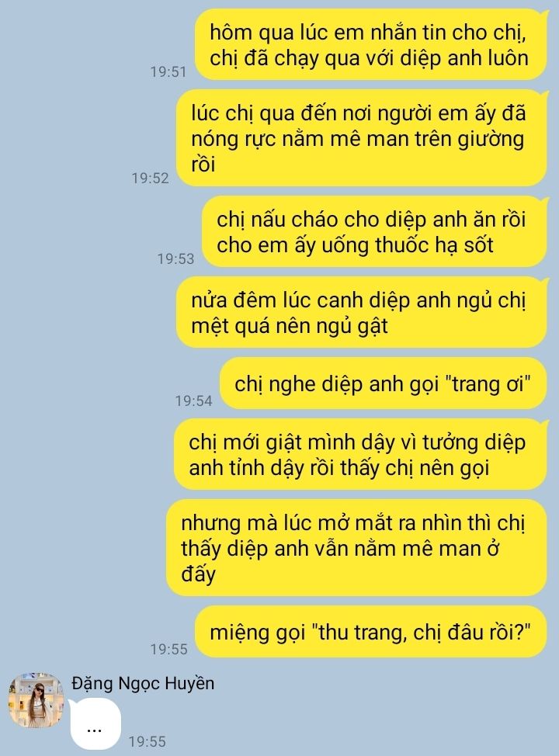This screenshot has height=756, width=559.
Task: Tap the word "đấy" ending the long message
Action: pos(198,574)
